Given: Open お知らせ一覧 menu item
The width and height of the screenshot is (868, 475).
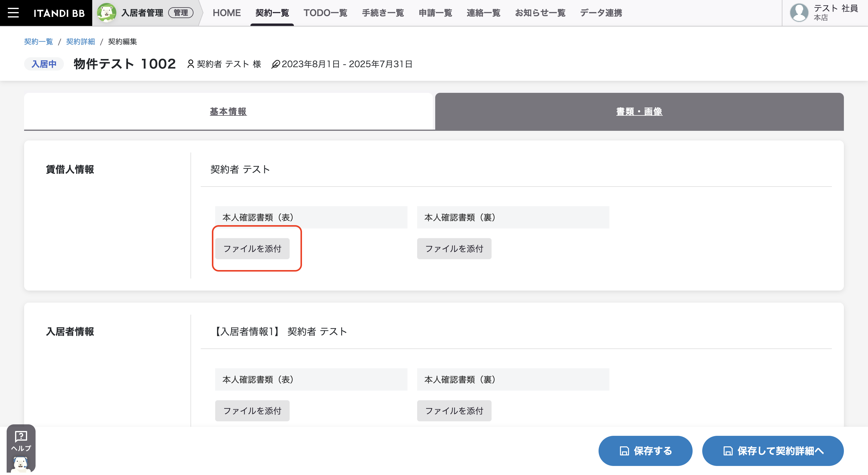Looking at the screenshot, I should tap(540, 13).
